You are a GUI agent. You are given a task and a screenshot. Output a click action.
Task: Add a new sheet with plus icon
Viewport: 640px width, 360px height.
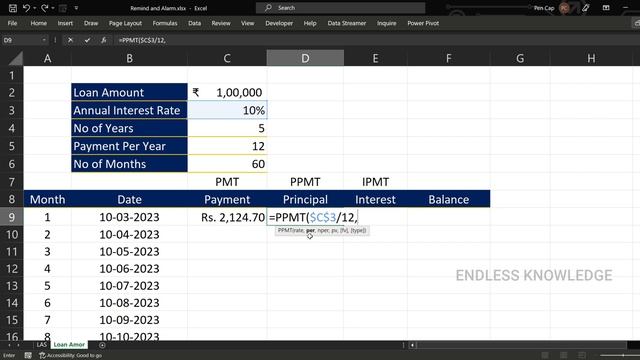tap(102, 345)
